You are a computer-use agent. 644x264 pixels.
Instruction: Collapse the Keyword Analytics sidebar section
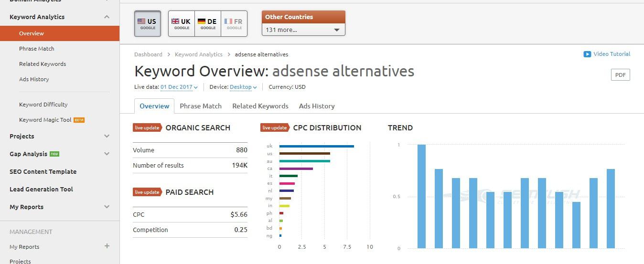point(107,17)
